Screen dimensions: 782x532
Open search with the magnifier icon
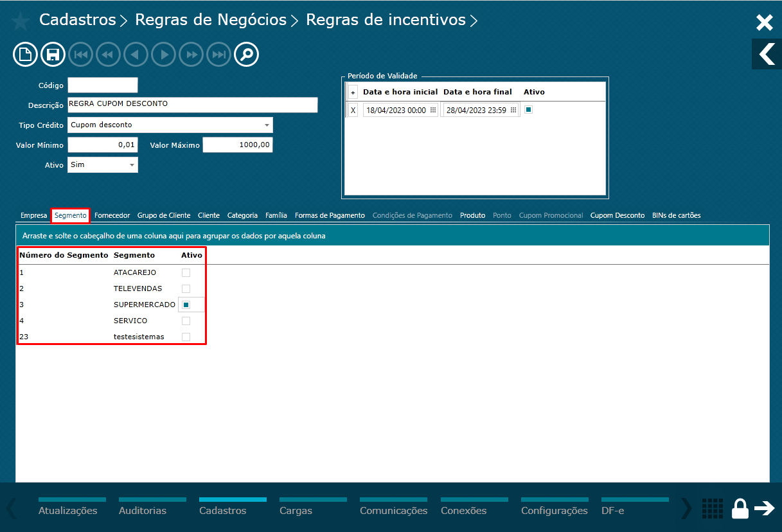(x=246, y=55)
